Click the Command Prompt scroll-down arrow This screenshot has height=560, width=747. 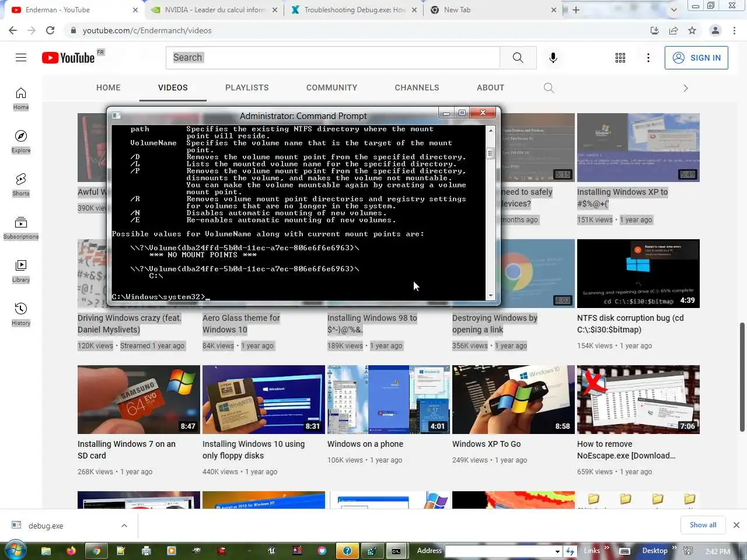[490, 296]
